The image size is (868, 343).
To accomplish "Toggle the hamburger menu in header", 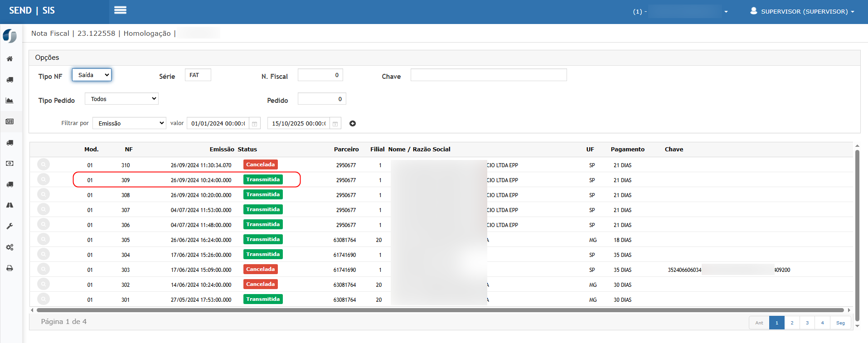I will (x=120, y=10).
